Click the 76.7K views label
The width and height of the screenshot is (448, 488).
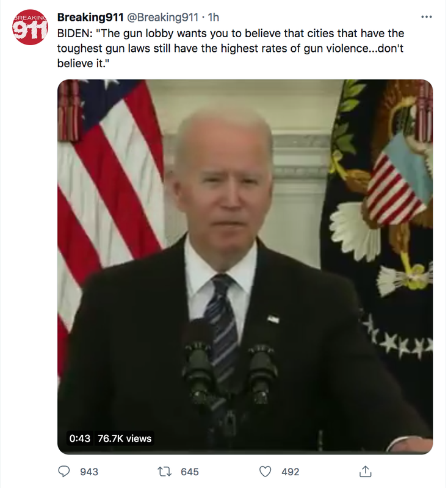[125, 439]
